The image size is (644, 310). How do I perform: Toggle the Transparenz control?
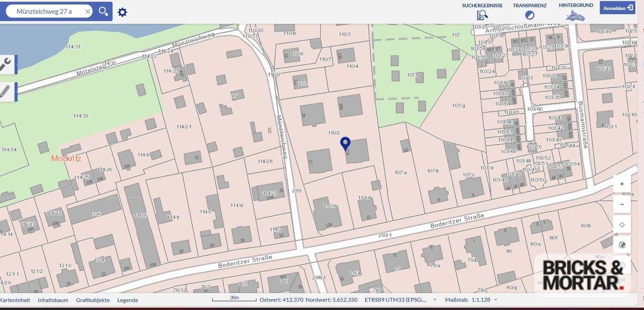[x=529, y=11]
